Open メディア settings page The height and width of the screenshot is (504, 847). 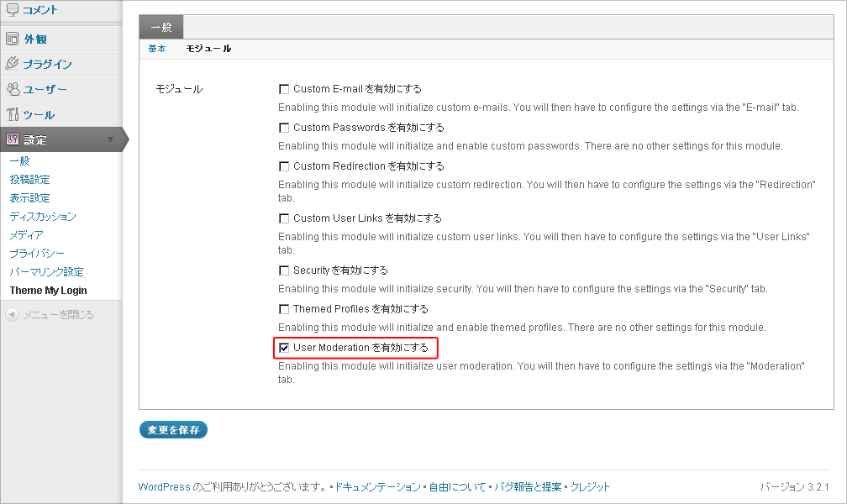point(26,234)
